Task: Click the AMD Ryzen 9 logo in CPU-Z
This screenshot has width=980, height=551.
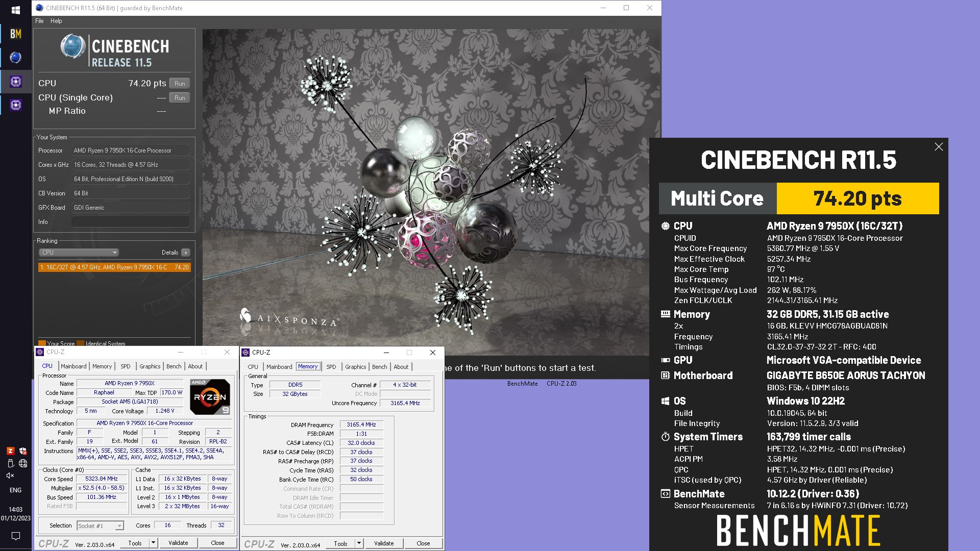Action: 210,396
